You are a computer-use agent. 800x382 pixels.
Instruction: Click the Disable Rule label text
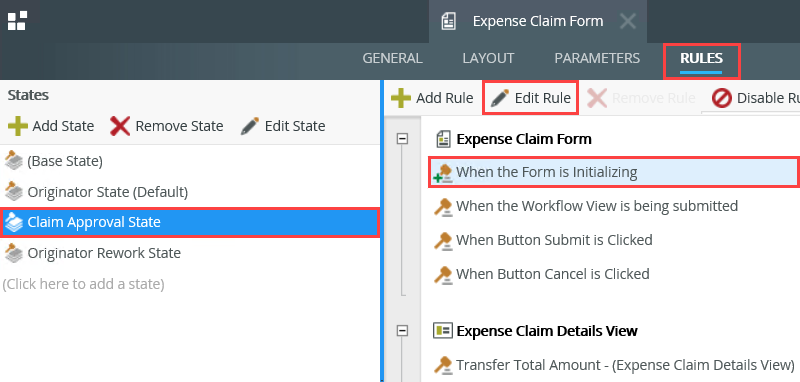pos(768,98)
